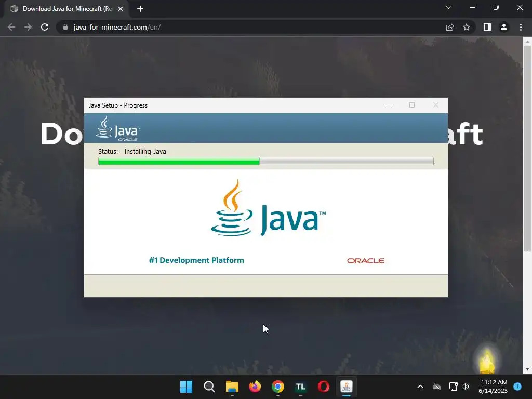Click the OneDrive cloud tray icon
Screen dimensions: 532x399
click(437, 387)
